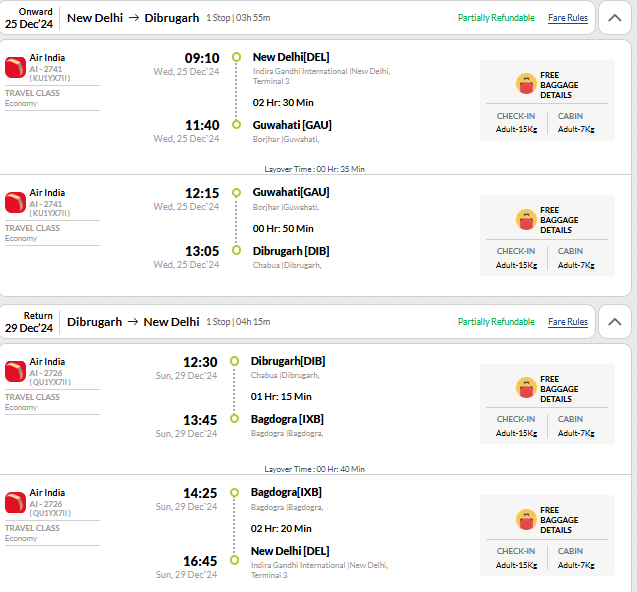637x592 pixels.
Task: Click baggage icon on 09:10 Delhi departure segment
Action: (x=526, y=84)
